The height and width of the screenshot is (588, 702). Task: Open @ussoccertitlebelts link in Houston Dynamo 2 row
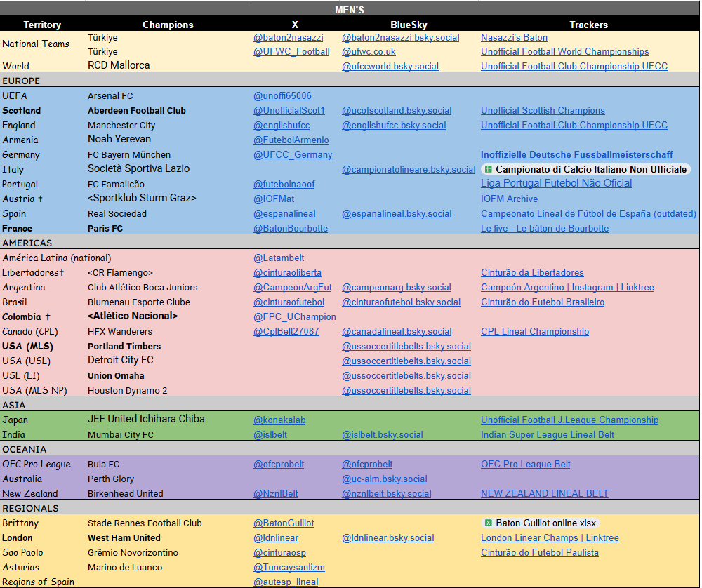tap(406, 391)
